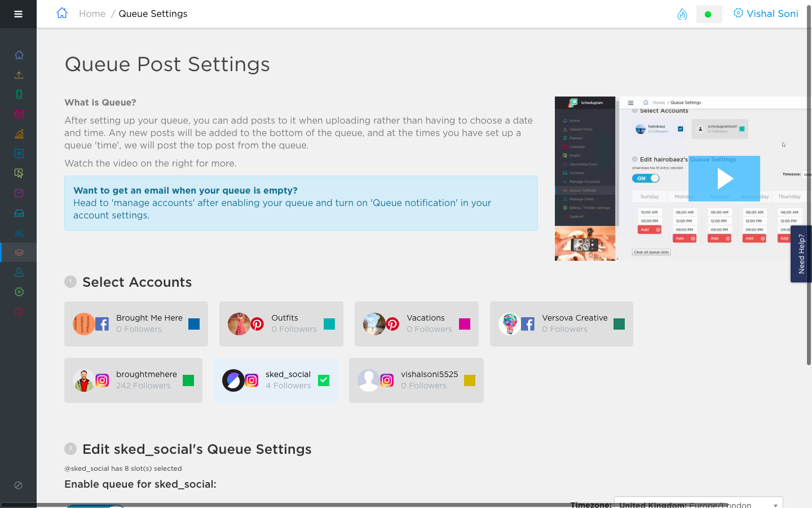Click the Instagram icon on the sked_social card

tap(251, 380)
